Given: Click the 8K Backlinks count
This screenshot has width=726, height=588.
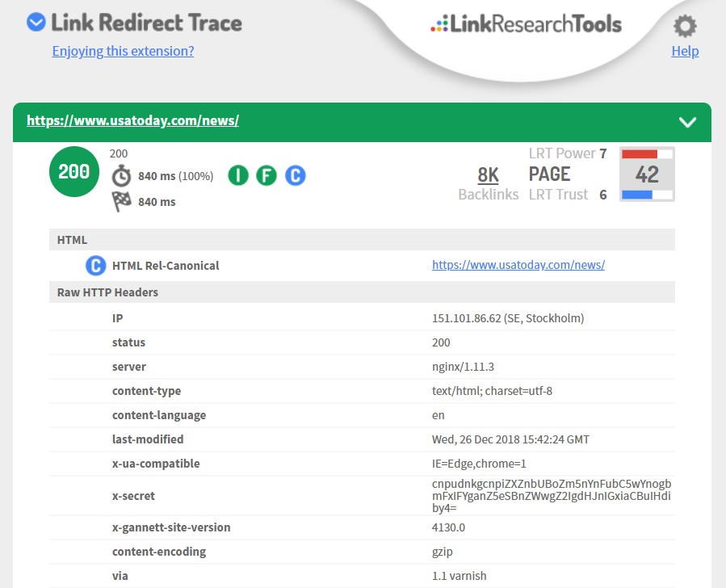Looking at the screenshot, I should point(488,175).
